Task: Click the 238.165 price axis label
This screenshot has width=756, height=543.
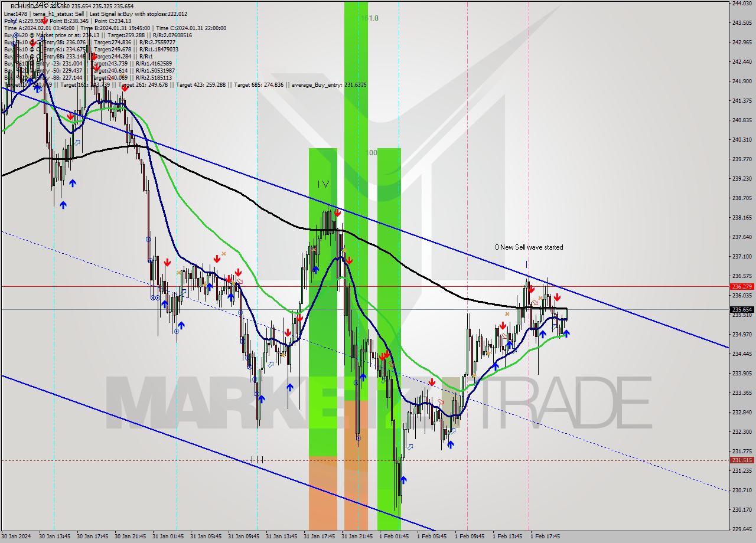Action: [741, 218]
